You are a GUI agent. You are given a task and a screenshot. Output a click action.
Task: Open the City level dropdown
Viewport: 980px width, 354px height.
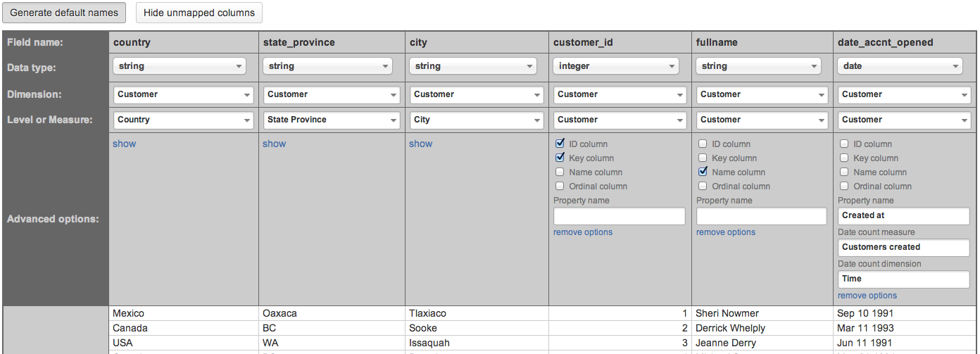point(477,120)
